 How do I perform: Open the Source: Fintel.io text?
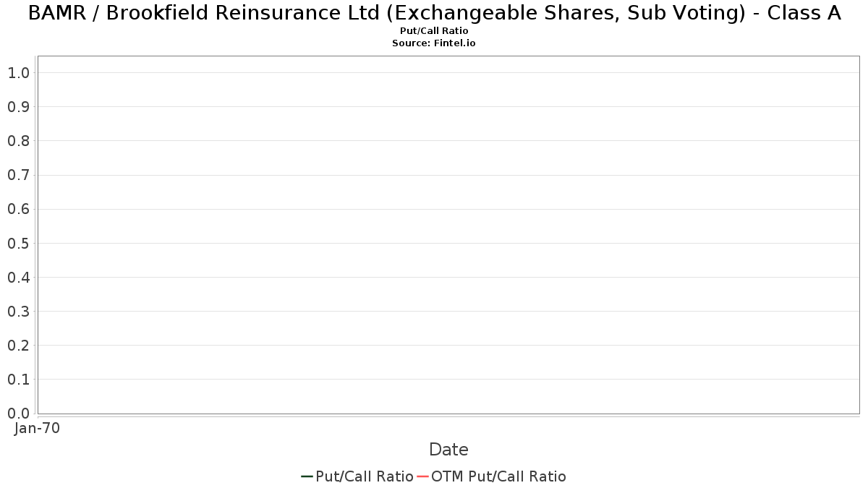click(434, 43)
